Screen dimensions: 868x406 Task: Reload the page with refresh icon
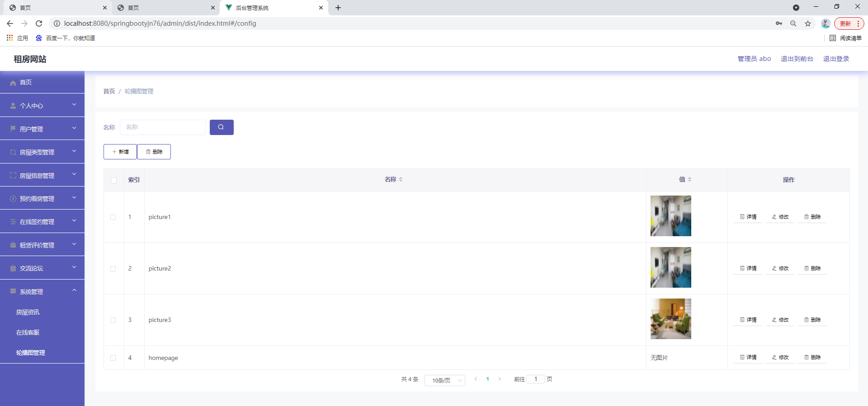pyautogui.click(x=39, y=23)
